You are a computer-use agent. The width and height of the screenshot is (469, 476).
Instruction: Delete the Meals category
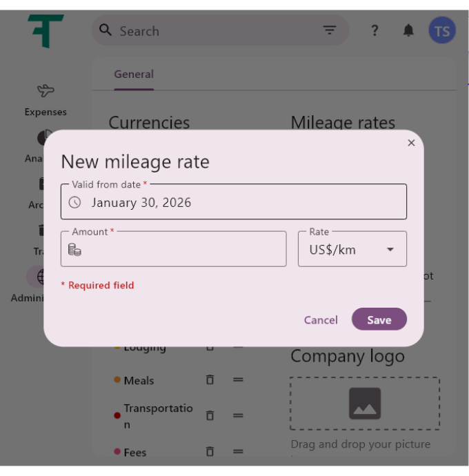(x=210, y=379)
